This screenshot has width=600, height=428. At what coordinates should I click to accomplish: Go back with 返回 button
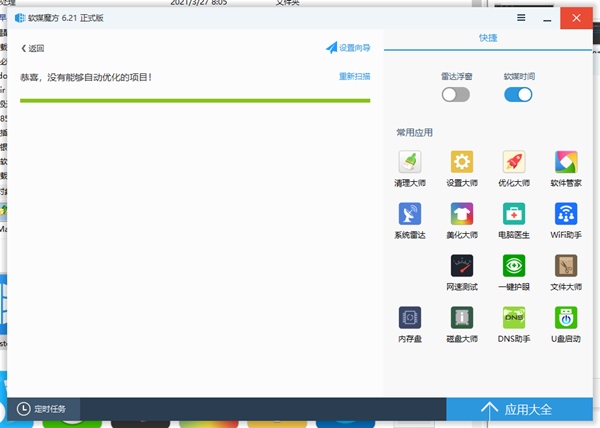pyautogui.click(x=33, y=48)
